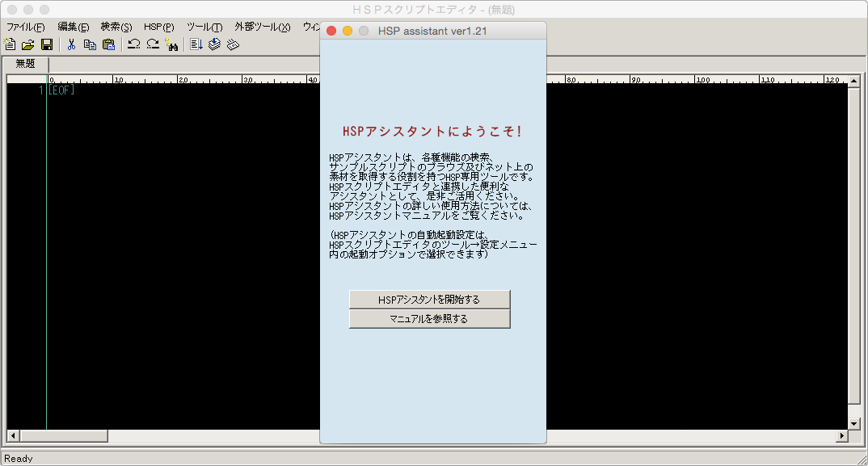The image size is (868, 466).
Task: Click the マニュアルを参照する button
Action: click(430, 319)
